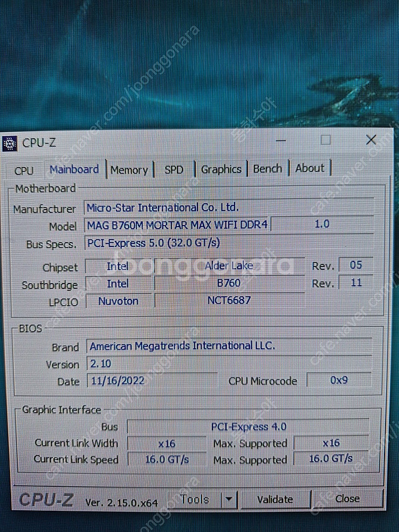Click the NCT6687 LPCIO model field
This screenshot has width=399, height=532.
[229, 300]
